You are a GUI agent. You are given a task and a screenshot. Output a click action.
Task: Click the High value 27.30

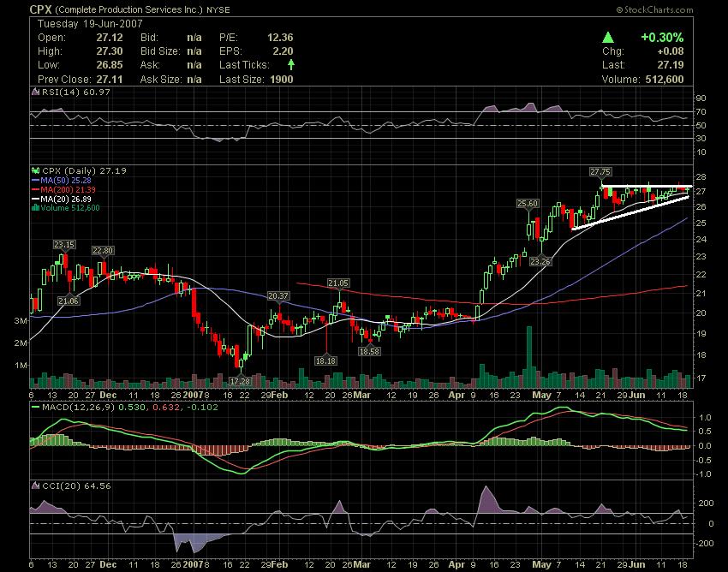(x=110, y=51)
